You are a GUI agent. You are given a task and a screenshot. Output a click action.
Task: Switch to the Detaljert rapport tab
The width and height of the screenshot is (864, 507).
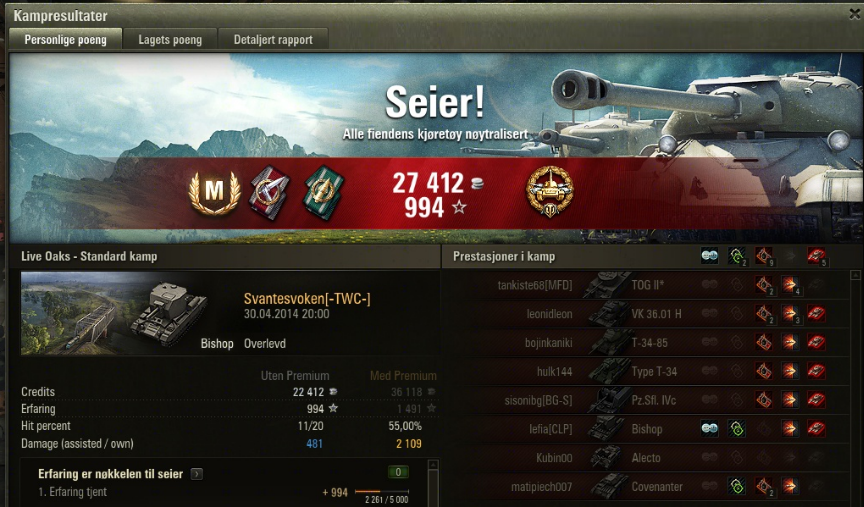(273, 40)
